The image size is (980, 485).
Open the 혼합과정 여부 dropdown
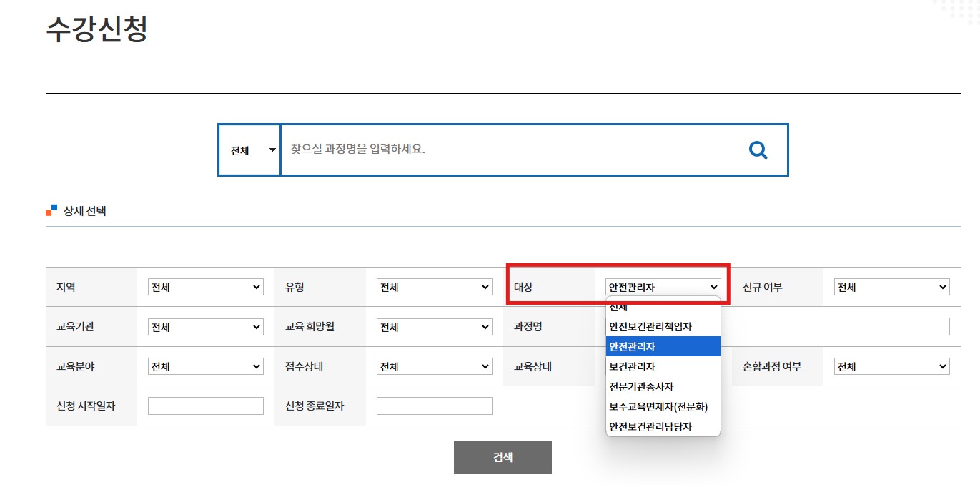pos(891,366)
